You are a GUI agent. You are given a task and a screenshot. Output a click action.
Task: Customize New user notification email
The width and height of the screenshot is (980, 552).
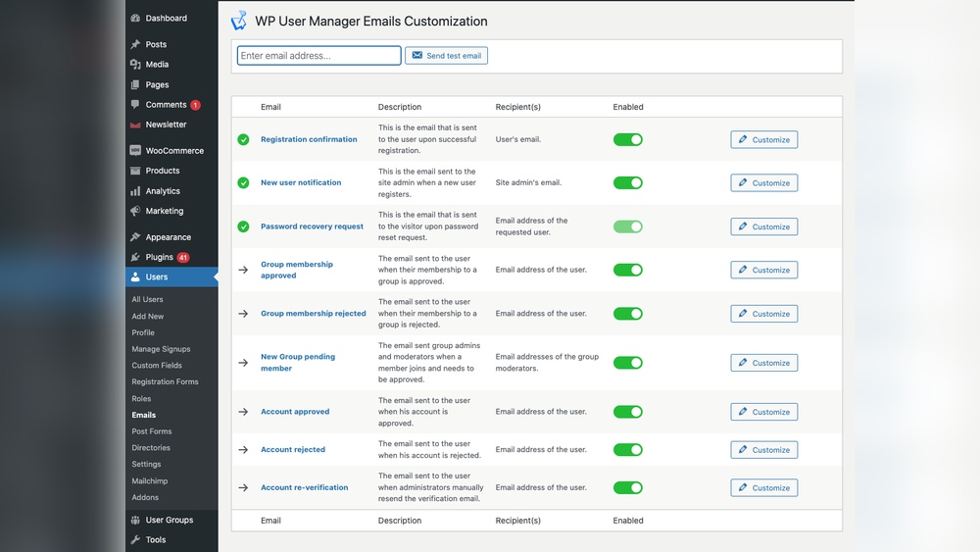[x=763, y=182]
